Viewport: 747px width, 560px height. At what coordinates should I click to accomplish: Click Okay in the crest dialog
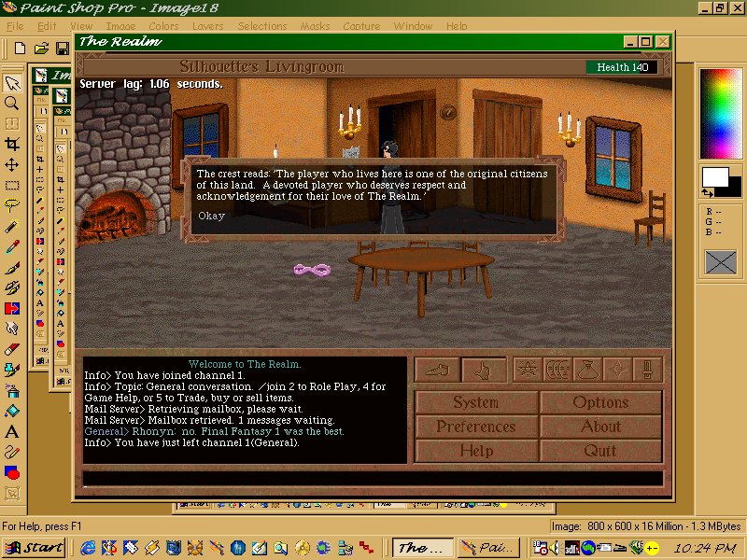click(211, 216)
